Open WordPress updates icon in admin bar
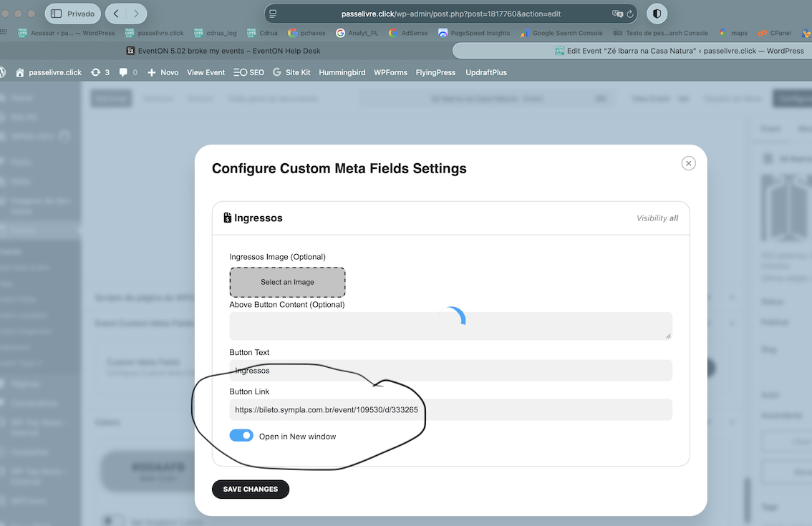 tap(100, 72)
